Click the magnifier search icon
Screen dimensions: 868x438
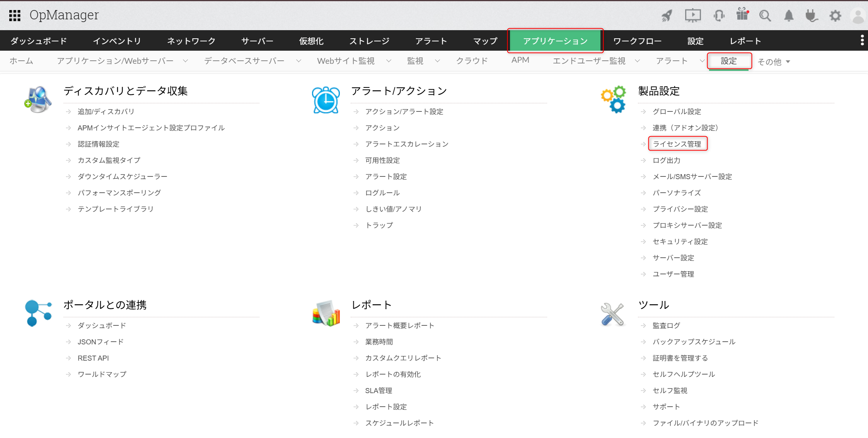coord(765,16)
